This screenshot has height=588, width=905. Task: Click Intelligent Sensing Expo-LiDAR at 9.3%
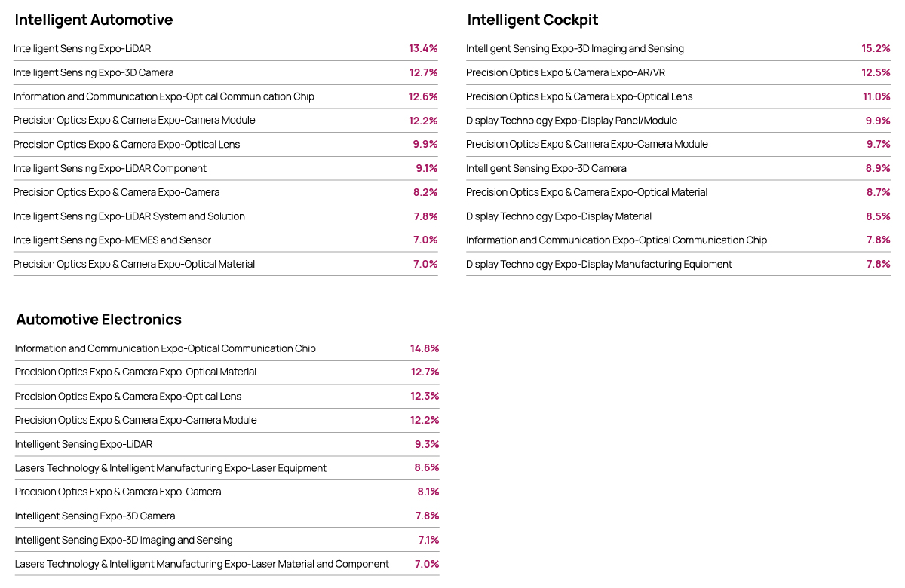tap(84, 445)
